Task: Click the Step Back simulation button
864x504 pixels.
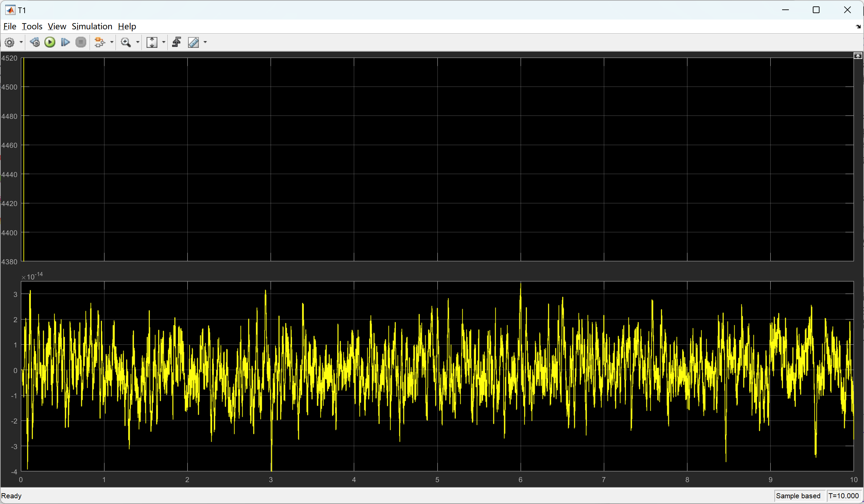Action: coord(35,42)
